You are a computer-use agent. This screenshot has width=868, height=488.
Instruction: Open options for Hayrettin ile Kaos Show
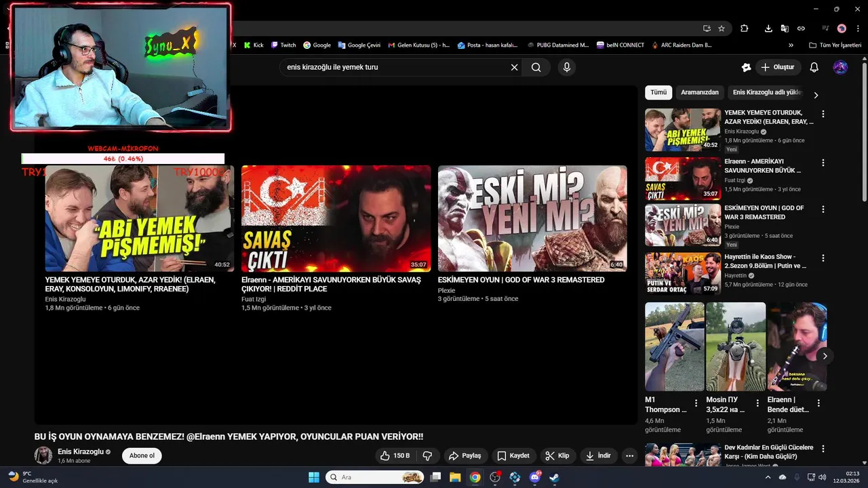click(x=823, y=258)
